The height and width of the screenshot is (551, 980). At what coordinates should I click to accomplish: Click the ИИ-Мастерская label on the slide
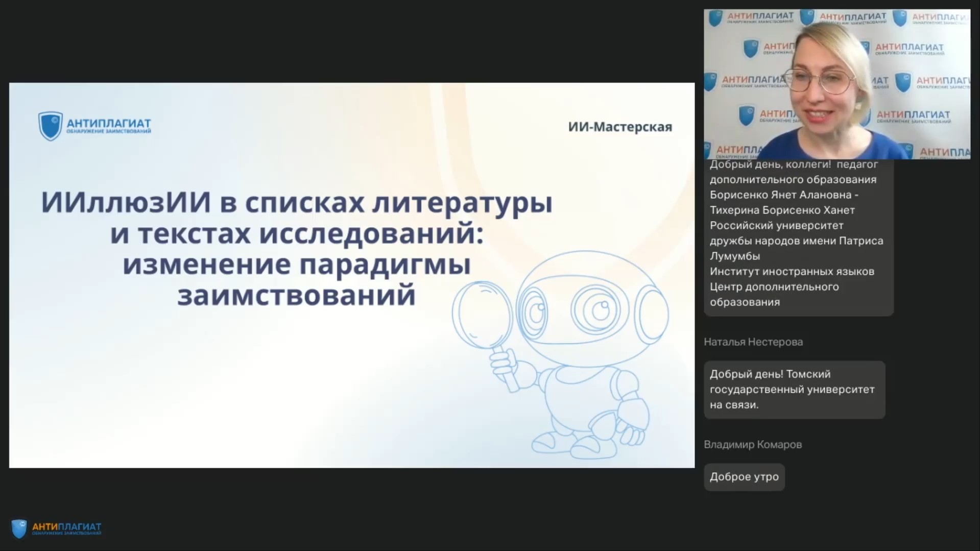(x=619, y=127)
